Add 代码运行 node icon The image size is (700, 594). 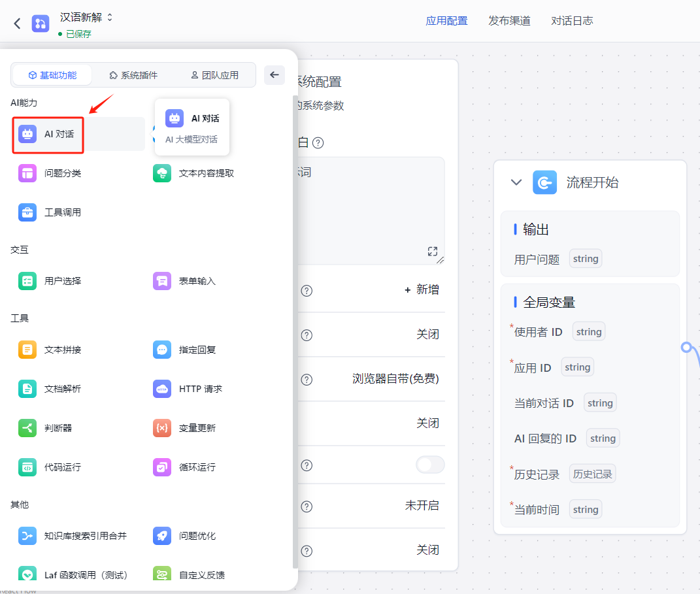coord(27,468)
